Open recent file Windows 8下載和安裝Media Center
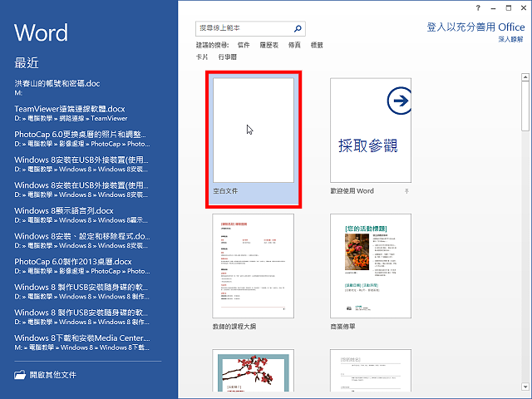The width and height of the screenshot is (532, 399). click(81, 342)
